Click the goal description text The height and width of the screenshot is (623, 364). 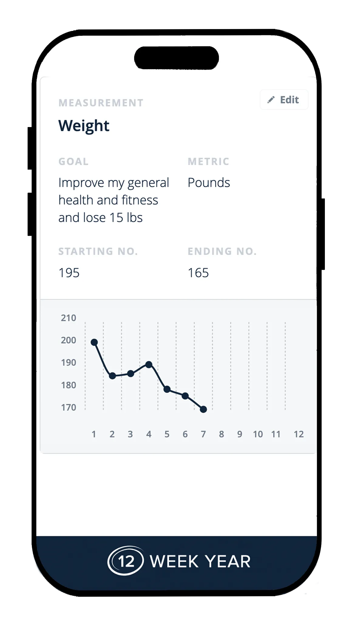(113, 200)
